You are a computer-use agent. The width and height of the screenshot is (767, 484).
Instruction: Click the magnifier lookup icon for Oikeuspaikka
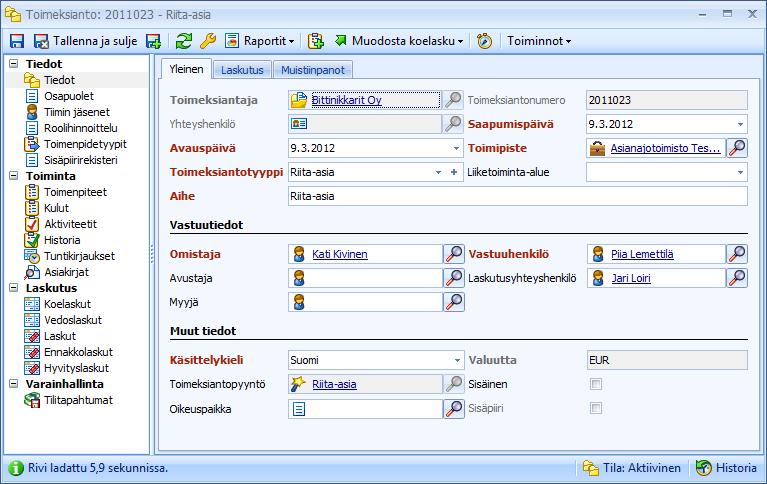coord(453,409)
